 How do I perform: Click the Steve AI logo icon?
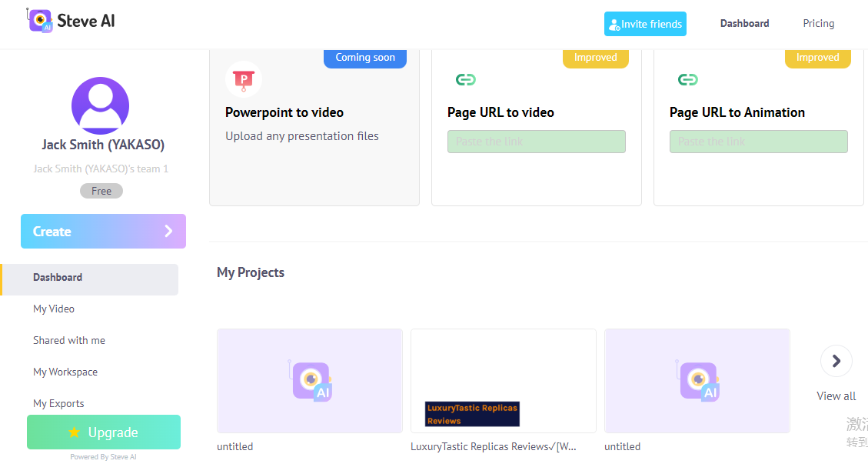click(x=39, y=21)
